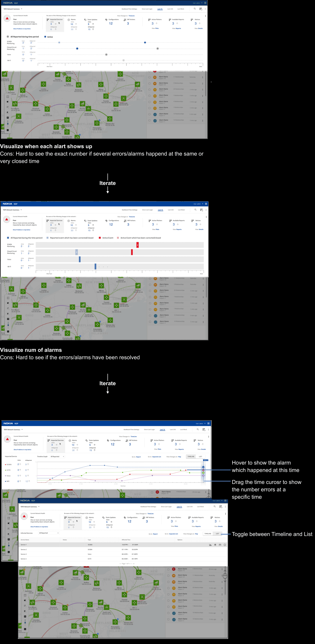Switch to TIMELINE above the service name table
315x644 pixels.
tap(208, 534)
